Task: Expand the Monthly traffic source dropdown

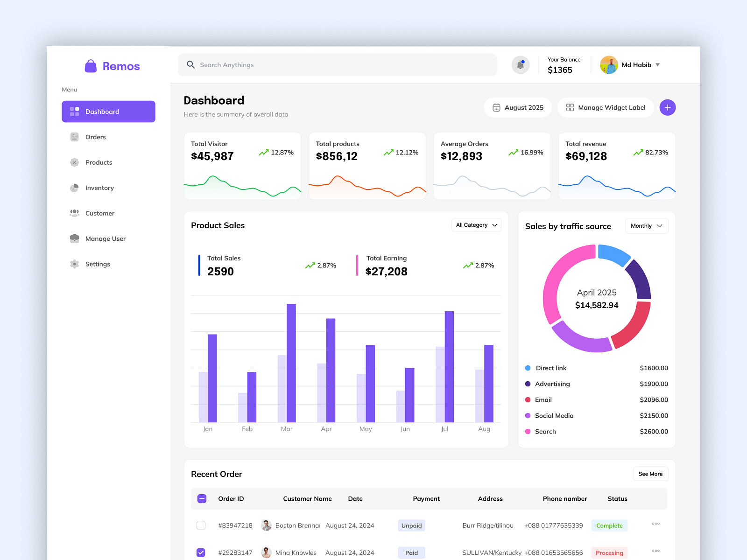Action: (646, 226)
